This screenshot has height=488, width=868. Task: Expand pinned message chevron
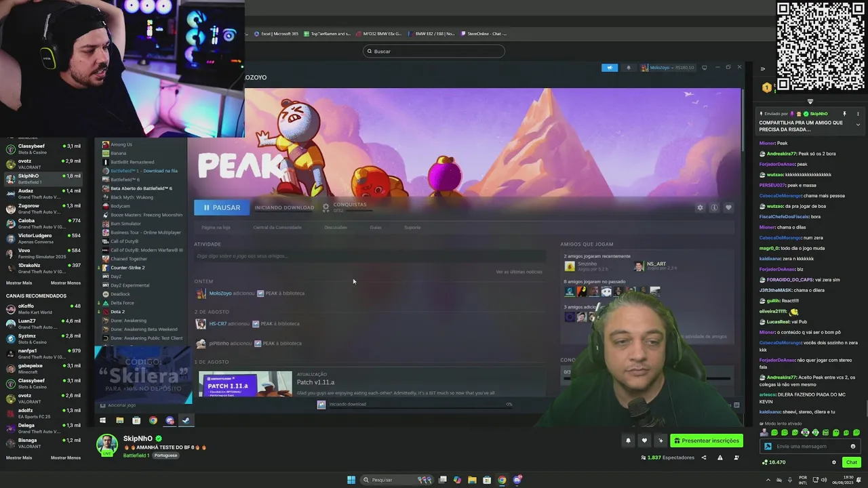(x=858, y=125)
